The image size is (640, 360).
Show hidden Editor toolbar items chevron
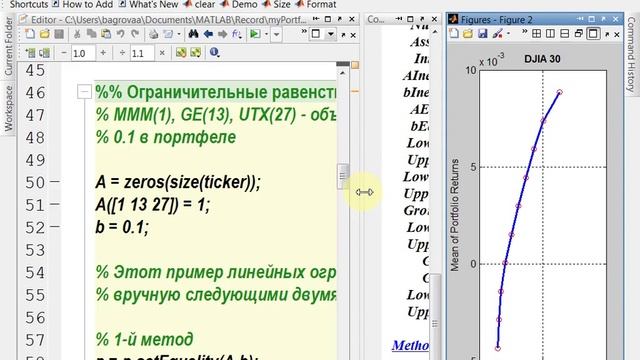coord(304,32)
